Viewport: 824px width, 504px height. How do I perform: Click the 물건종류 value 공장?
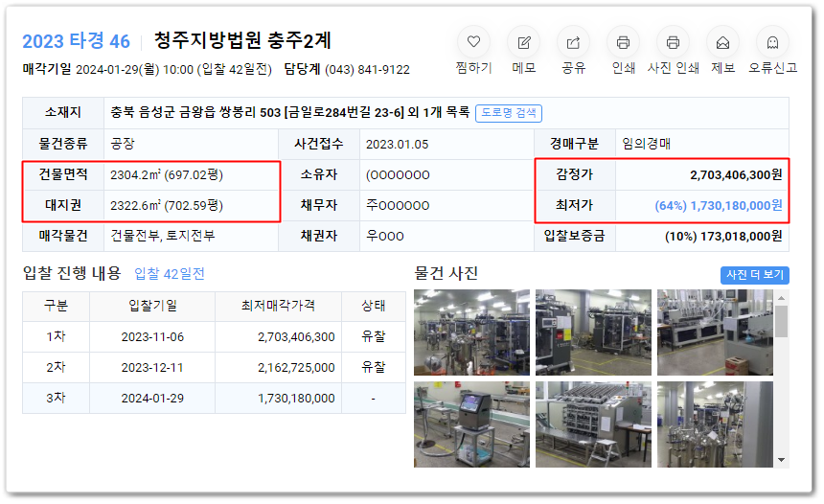123,144
